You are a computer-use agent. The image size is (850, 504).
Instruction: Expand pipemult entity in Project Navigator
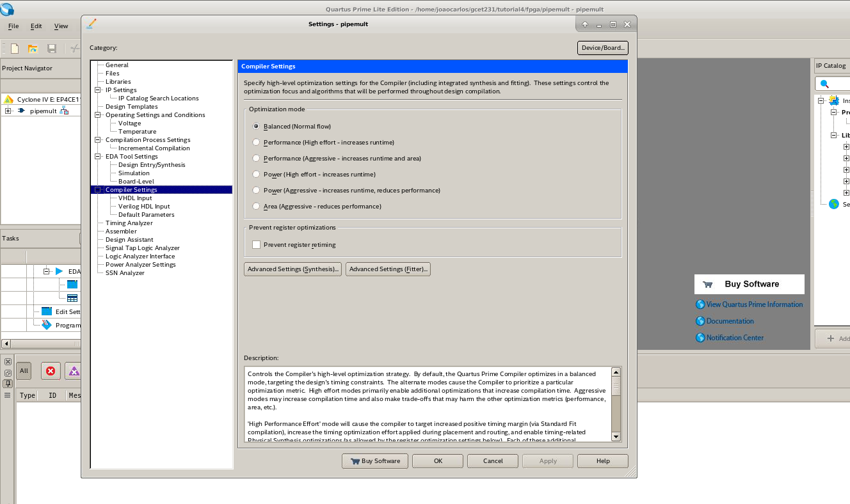click(8, 111)
